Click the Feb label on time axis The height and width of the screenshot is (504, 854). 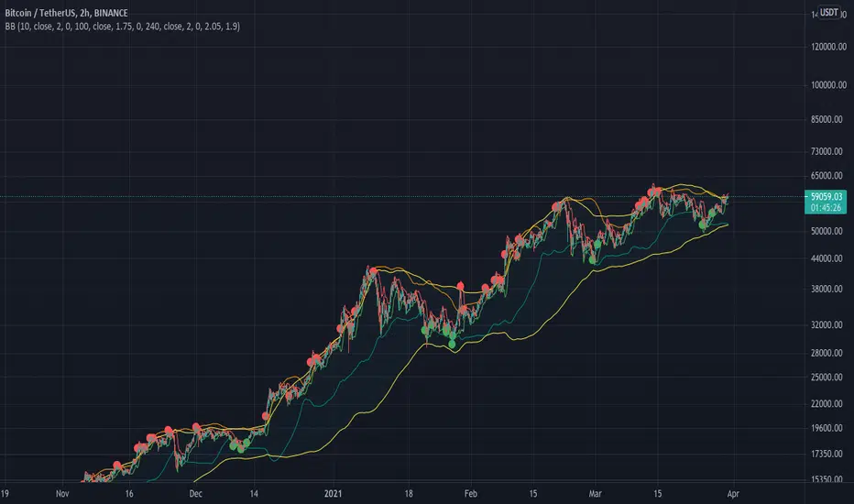pyautogui.click(x=471, y=494)
